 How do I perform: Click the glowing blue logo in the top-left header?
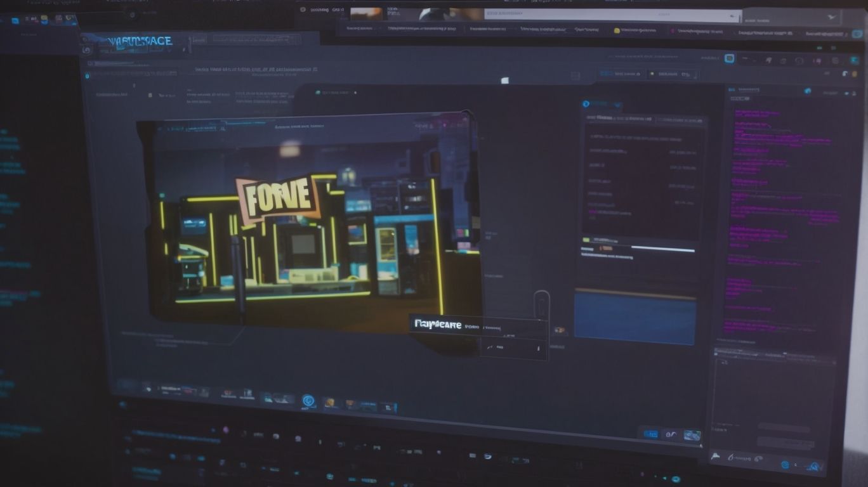(140, 41)
